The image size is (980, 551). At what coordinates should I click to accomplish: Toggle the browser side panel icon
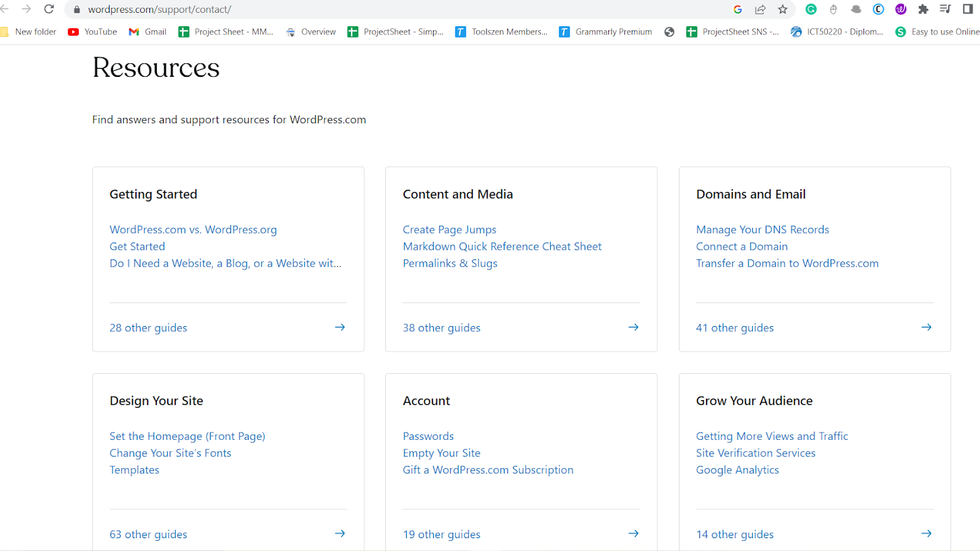(x=968, y=9)
